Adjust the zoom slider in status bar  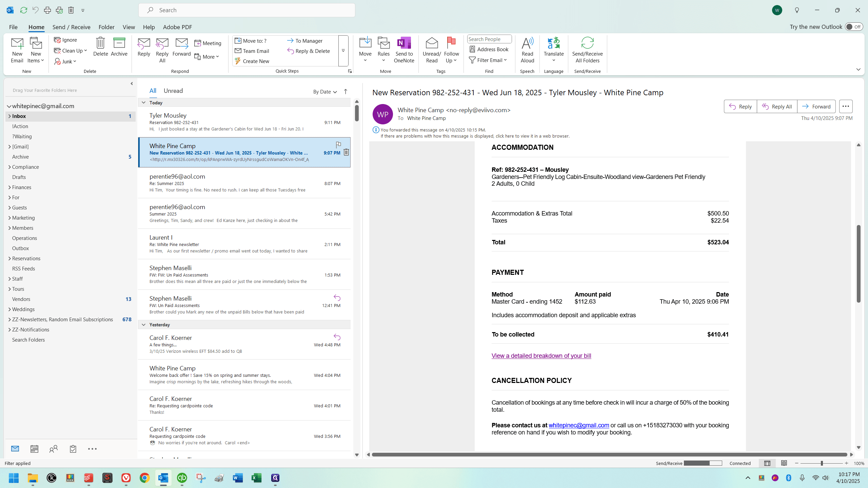[x=822, y=463]
